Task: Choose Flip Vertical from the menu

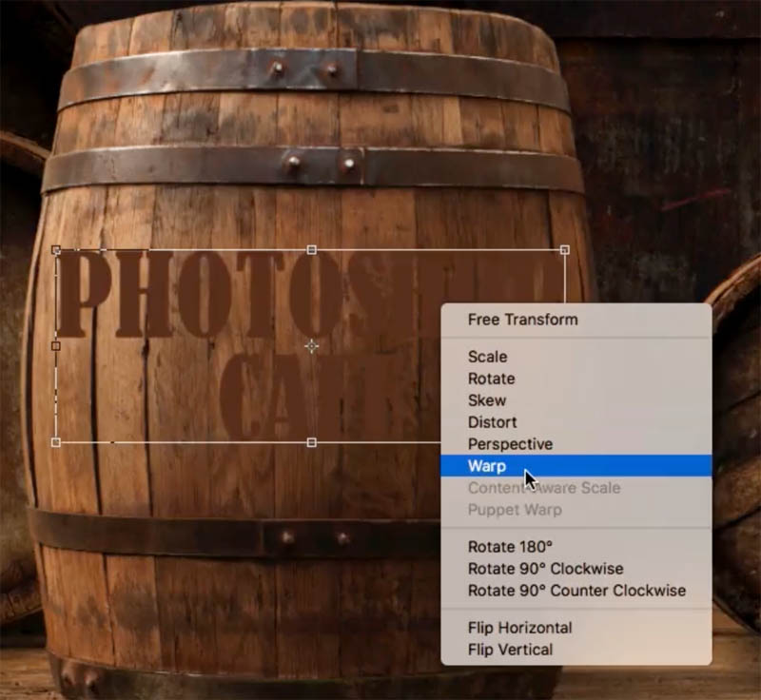Action: 510,650
